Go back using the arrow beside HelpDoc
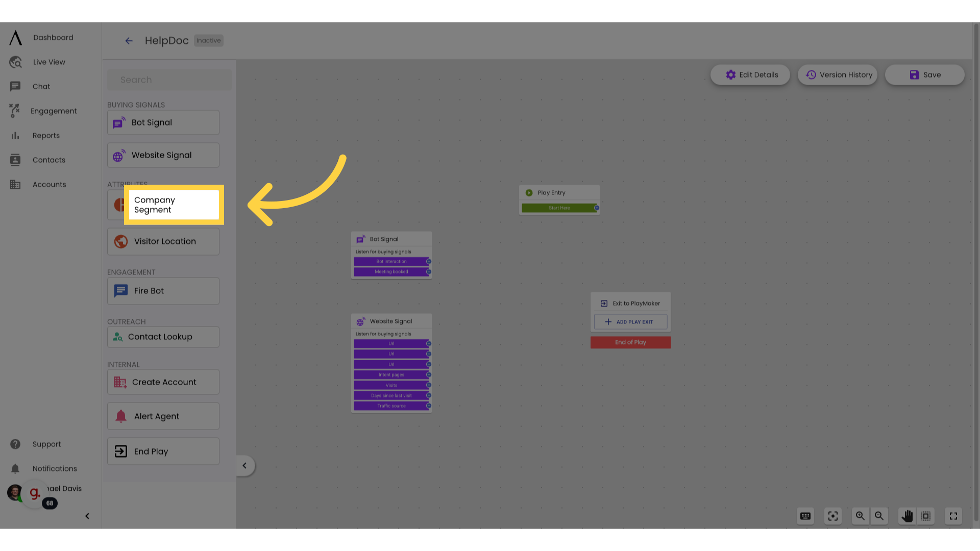980x551 pixels. [x=129, y=41]
